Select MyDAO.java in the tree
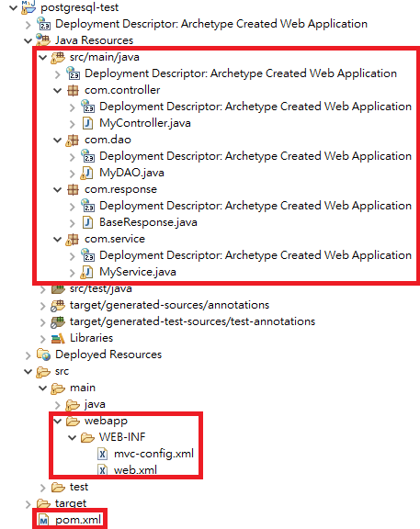Screen dimensions: 420x529 pyautogui.click(x=131, y=173)
